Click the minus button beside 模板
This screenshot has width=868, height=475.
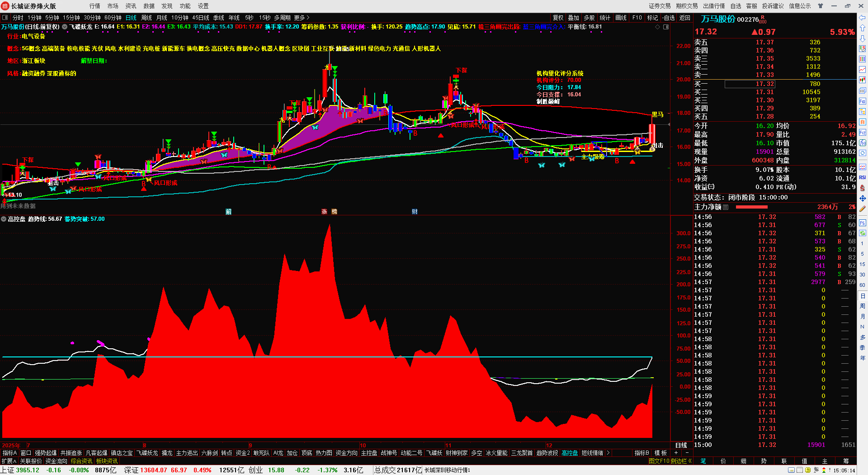tap(687, 453)
